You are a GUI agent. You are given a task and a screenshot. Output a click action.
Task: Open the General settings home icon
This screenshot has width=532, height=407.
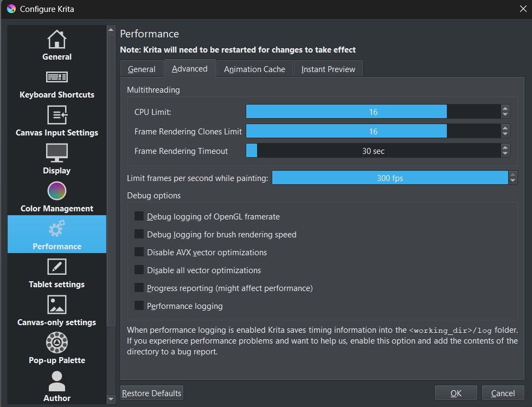point(57,40)
